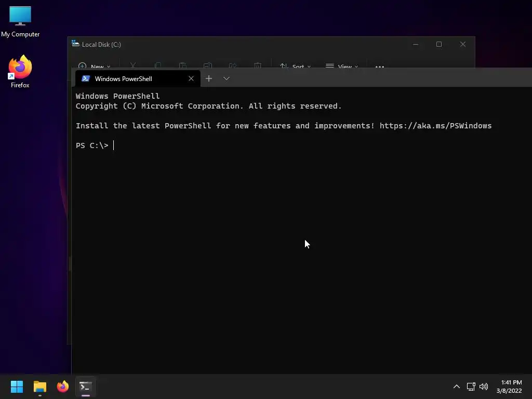
Task: Click the Cut icon in Explorer toolbar
Action: coord(133,65)
